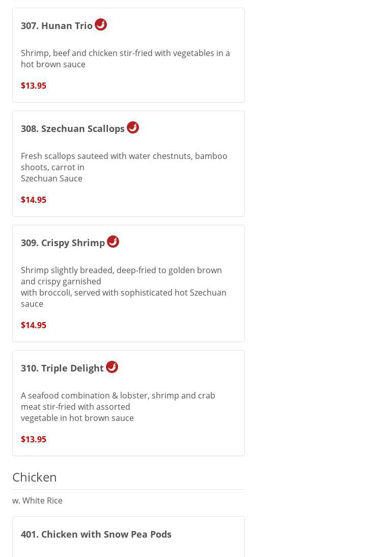392x557 pixels.
Task: Click the spicy icon next to Szechuan Scallops
Action: coord(133,127)
